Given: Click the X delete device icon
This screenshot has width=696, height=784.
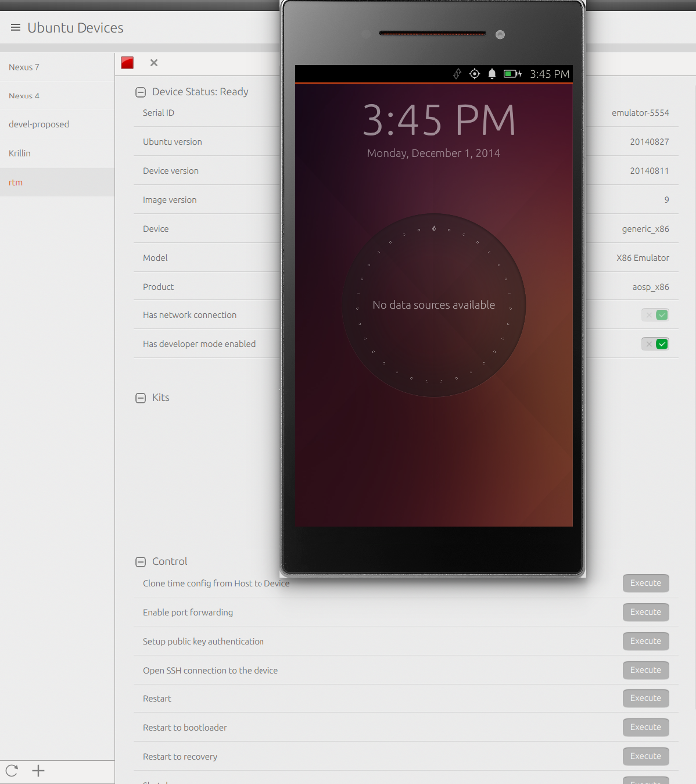Looking at the screenshot, I should (154, 62).
